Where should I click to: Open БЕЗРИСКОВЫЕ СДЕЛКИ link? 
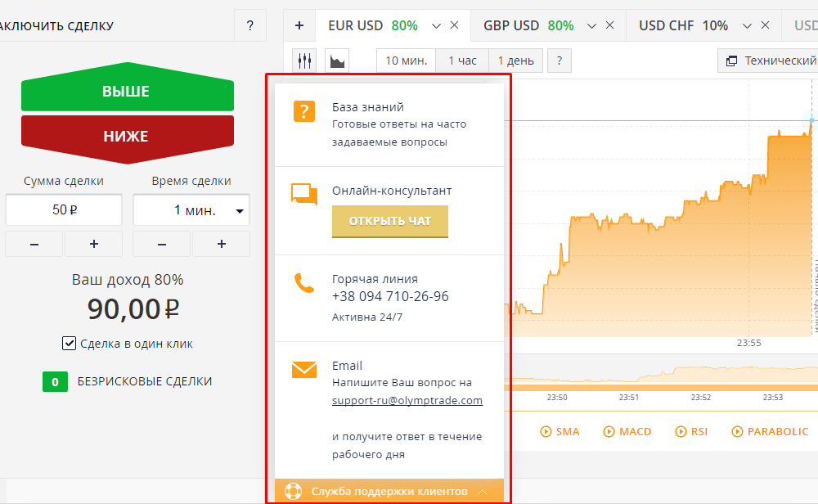click(x=145, y=381)
